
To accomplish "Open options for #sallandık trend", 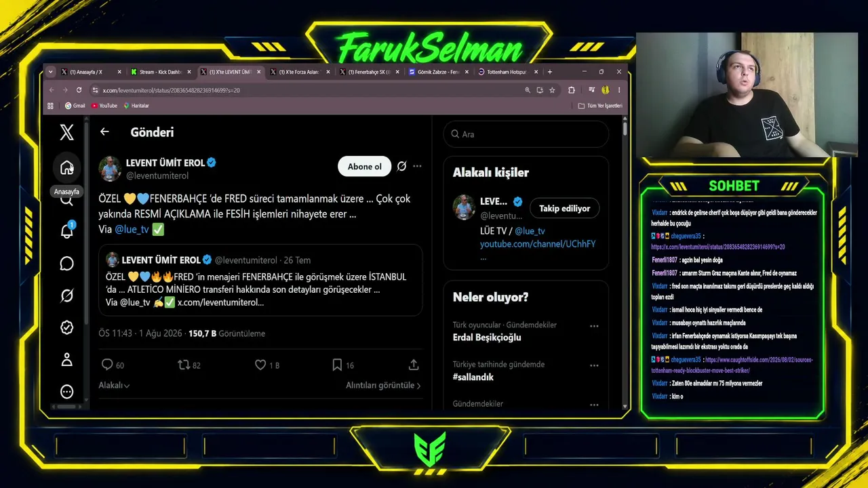I will click(594, 365).
